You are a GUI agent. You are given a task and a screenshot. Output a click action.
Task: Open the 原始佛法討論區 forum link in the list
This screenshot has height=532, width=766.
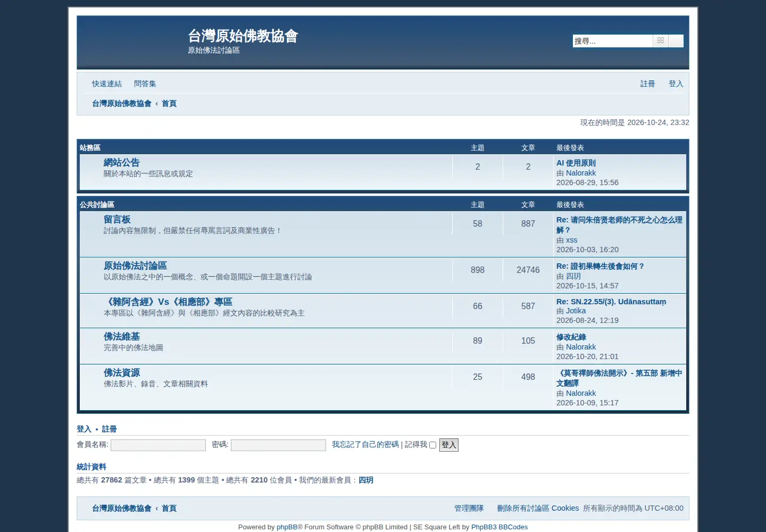[x=135, y=266]
